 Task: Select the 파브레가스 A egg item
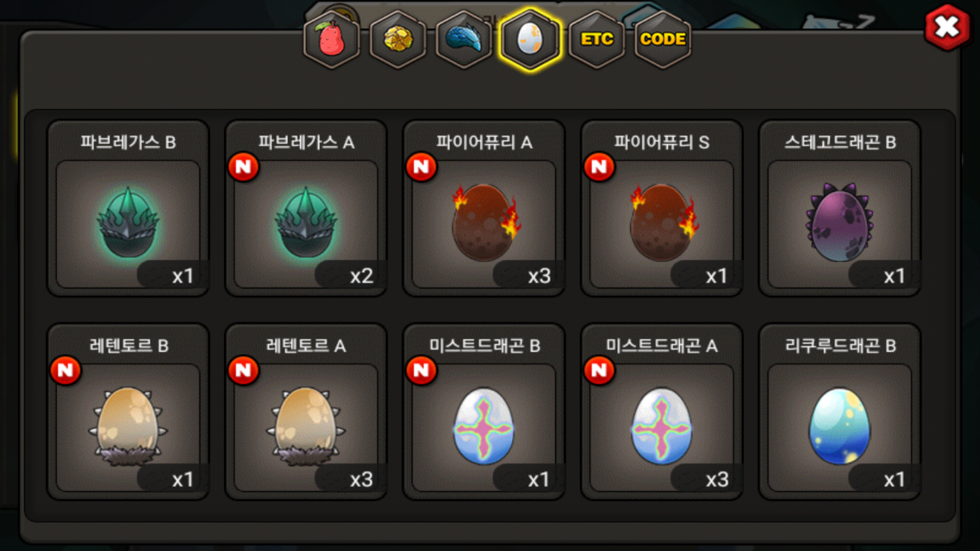306,208
